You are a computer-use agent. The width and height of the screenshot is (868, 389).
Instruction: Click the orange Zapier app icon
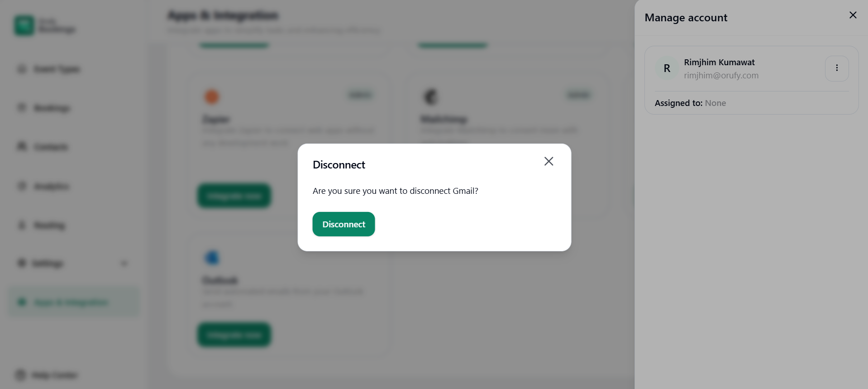click(x=212, y=96)
